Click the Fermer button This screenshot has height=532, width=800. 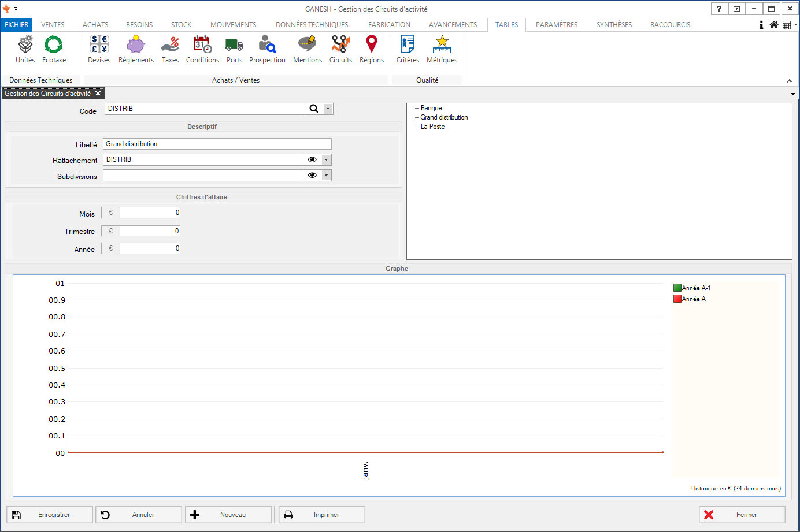(742, 515)
